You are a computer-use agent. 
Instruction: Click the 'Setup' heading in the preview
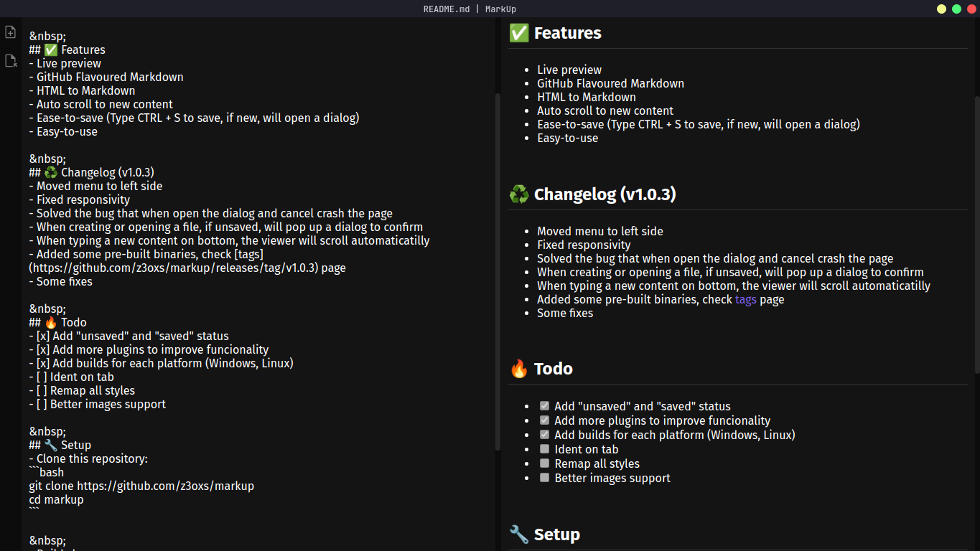click(x=544, y=534)
